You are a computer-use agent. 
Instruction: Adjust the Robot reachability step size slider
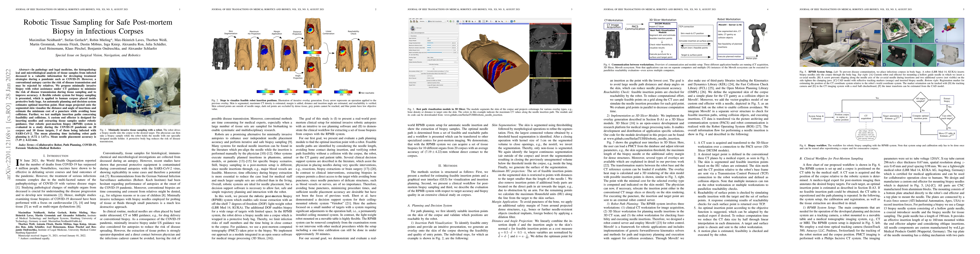[440, 52]
